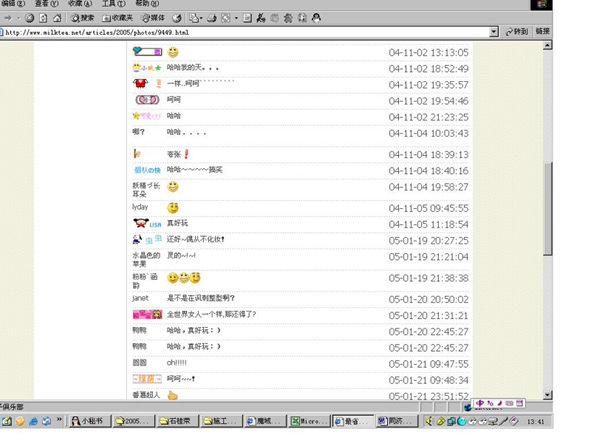Click inside the address bar URL field

(245, 32)
